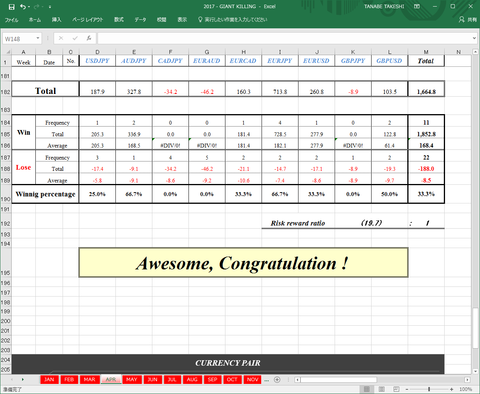480x394 pixels.
Task: Expand the Name Box dropdown arrow
Action: coord(38,39)
